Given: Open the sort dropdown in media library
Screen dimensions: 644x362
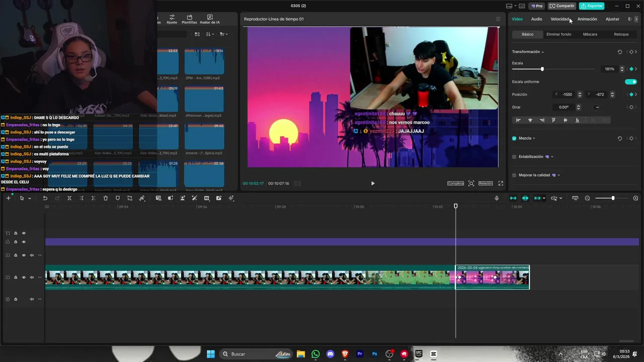Looking at the screenshot, I should [210, 34].
